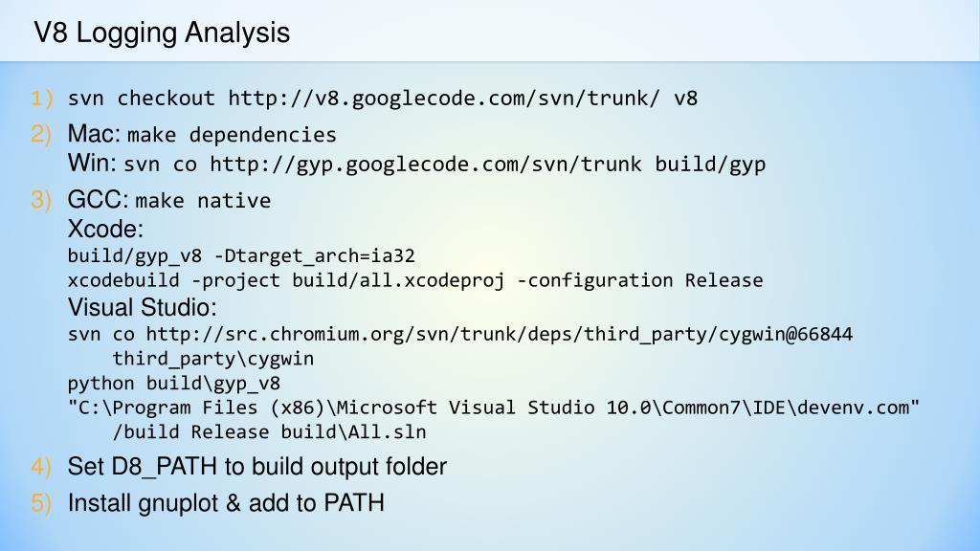980x551 pixels.
Task: Click the src.chromium.org cygwin svn URL
Action: tap(500, 334)
